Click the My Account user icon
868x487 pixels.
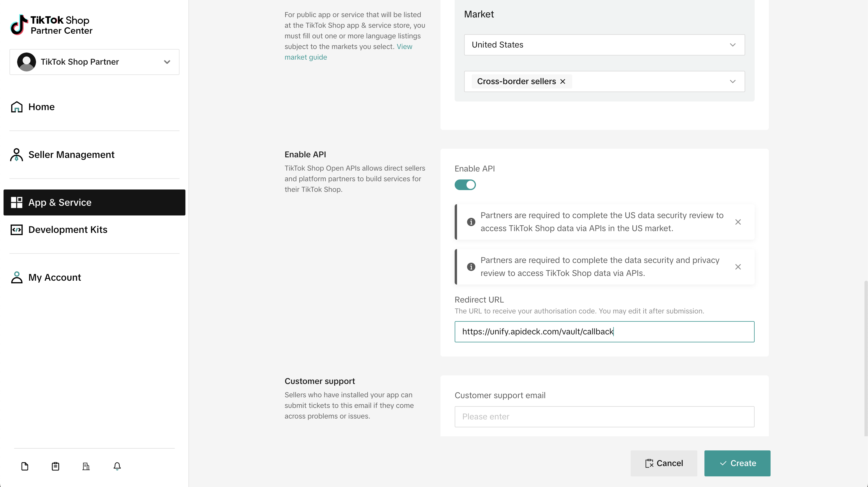point(17,277)
